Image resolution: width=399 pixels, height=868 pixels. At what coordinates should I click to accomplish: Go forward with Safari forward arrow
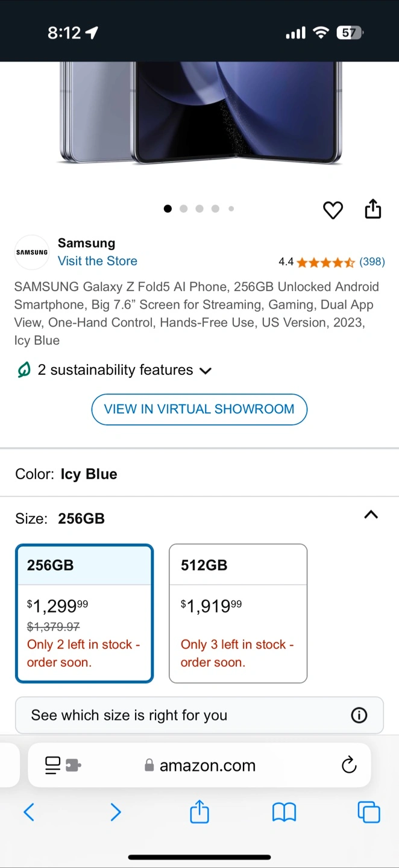click(x=116, y=813)
